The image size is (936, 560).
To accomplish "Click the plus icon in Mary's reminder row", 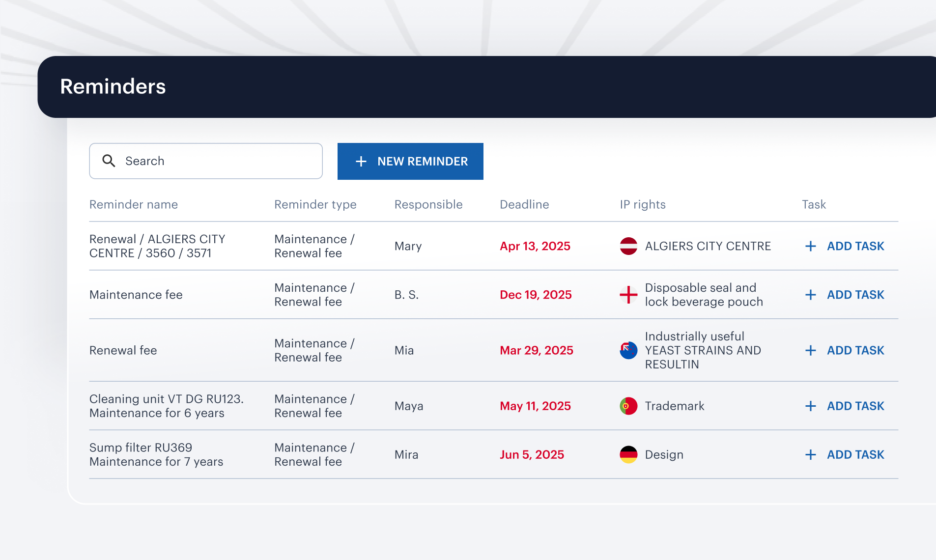I will click(x=811, y=246).
